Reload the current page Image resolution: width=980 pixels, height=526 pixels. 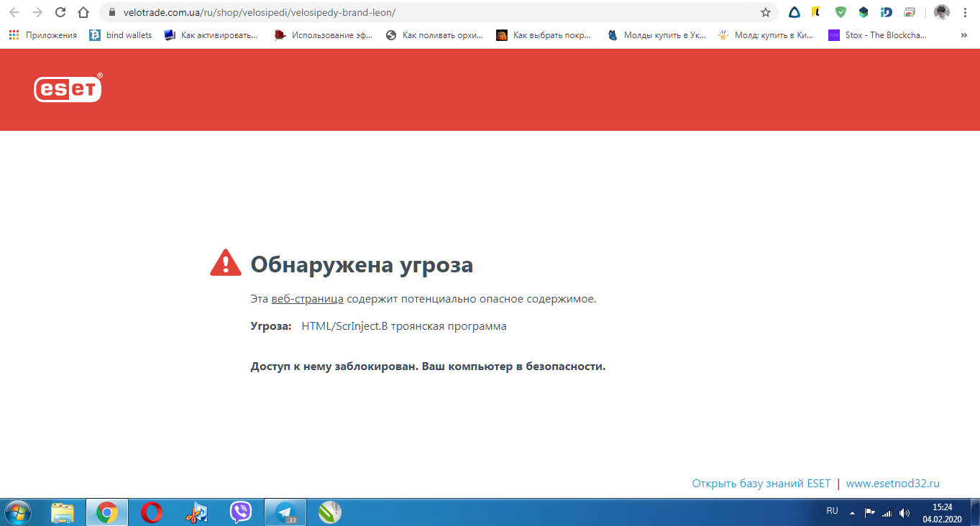click(60, 12)
